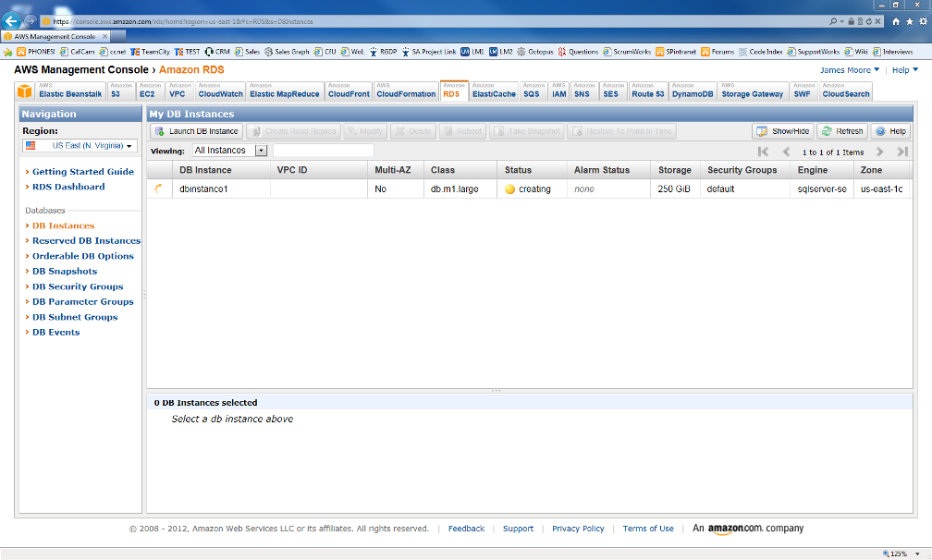Open CRM bookmark
Viewport: 932px width, 560px height.
[217, 52]
